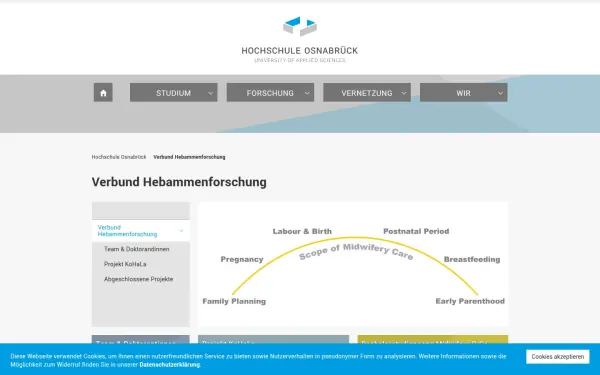This screenshot has width=600, height=375.
Task: Go to Hochschule Osnabrück breadcrumb
Action: tap(119, 157)
